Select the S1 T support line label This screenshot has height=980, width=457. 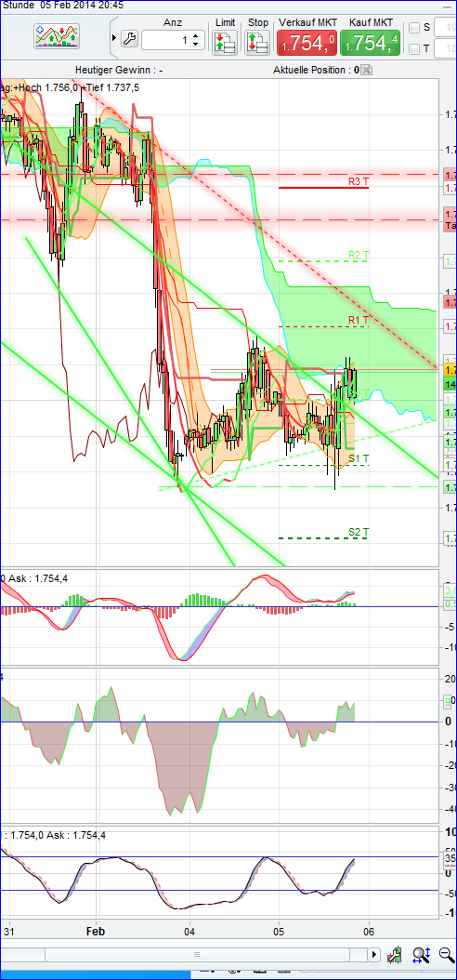point(359,459)
